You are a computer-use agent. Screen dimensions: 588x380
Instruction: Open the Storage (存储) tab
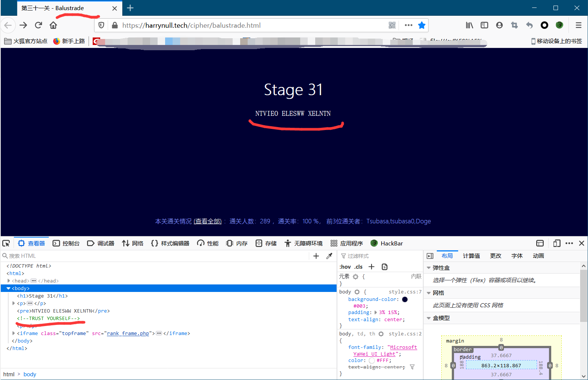click(266, 243)
